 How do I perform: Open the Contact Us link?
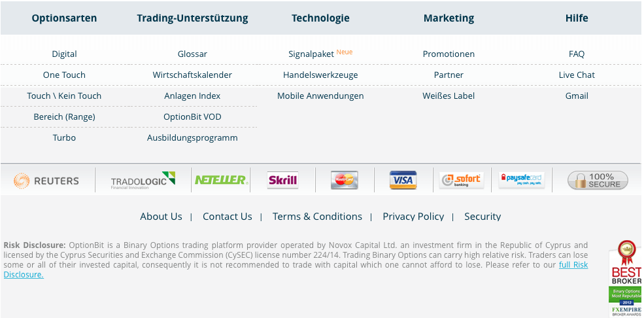[x=227, y=217]
